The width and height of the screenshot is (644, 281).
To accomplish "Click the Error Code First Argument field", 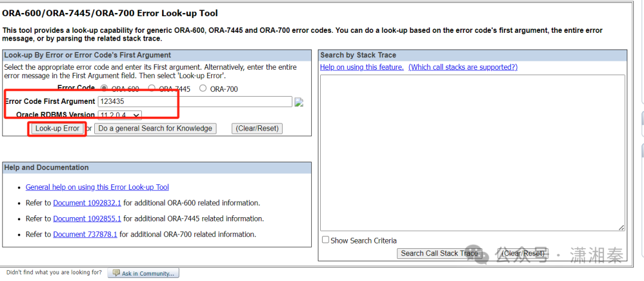I will [x=194, y=101].
